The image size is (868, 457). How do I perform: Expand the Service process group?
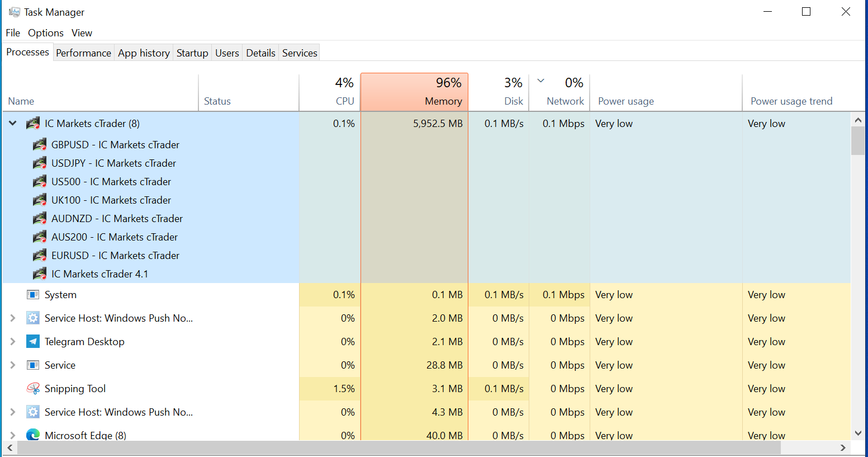pos(13,365)
